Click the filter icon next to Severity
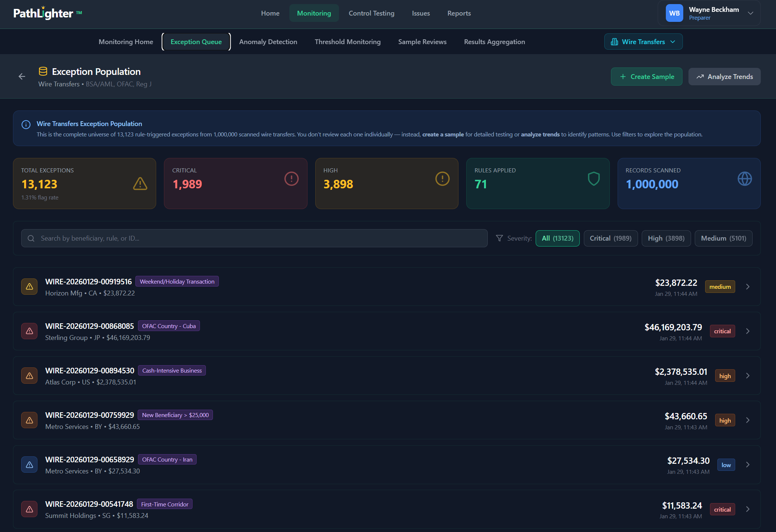 point(499,238)
